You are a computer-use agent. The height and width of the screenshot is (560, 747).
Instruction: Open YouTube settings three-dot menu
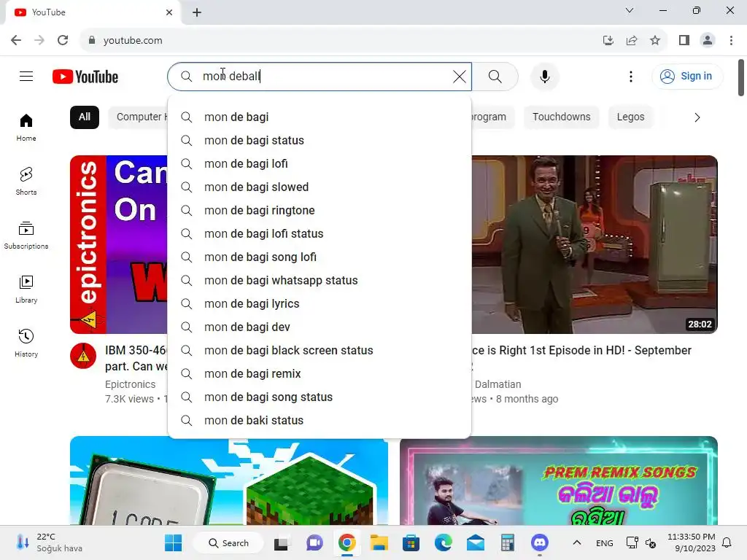pyautogui.click(x=631, y=76)
